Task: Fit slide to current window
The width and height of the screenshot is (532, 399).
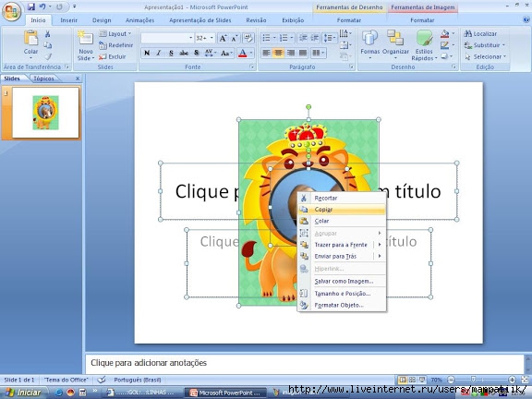Action: pyautogui.click(x=525, y=380)
